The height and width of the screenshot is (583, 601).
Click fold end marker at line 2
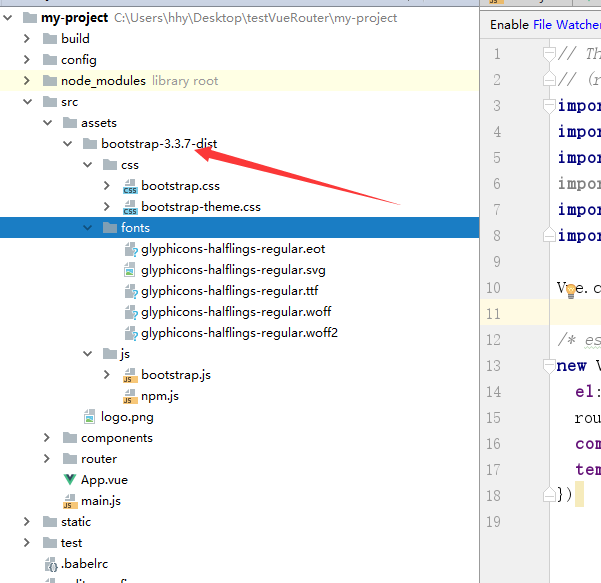(549, 79)
